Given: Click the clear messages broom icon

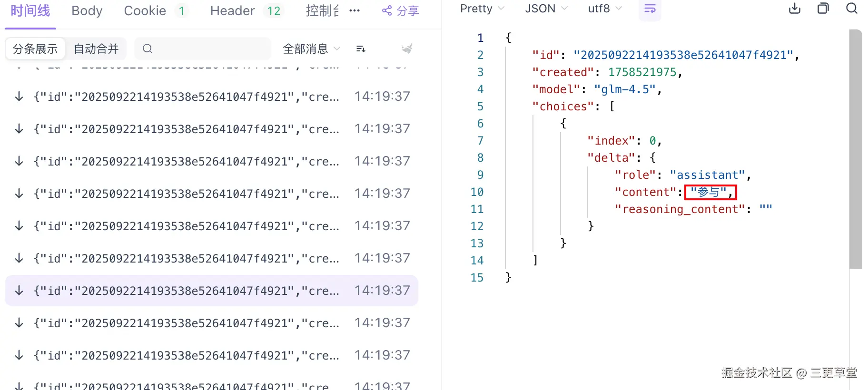Looking at the screenshot, I should [407, 49].
